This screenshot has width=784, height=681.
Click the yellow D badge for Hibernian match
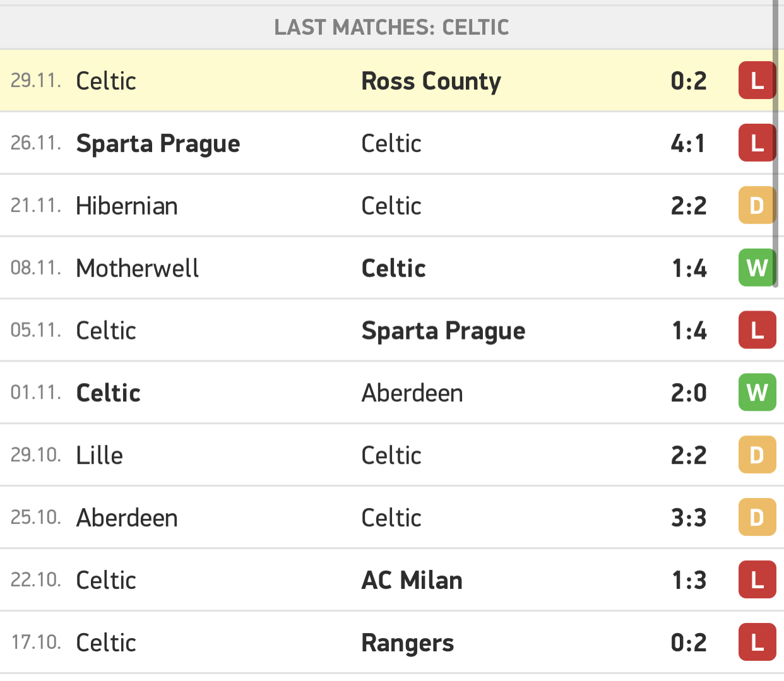(757, 206)
